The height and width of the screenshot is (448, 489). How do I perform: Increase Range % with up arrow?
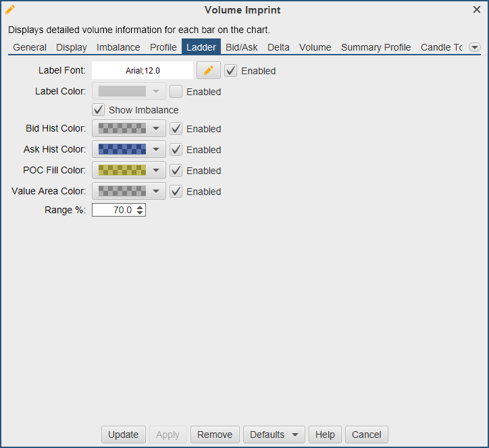[140, 207]
